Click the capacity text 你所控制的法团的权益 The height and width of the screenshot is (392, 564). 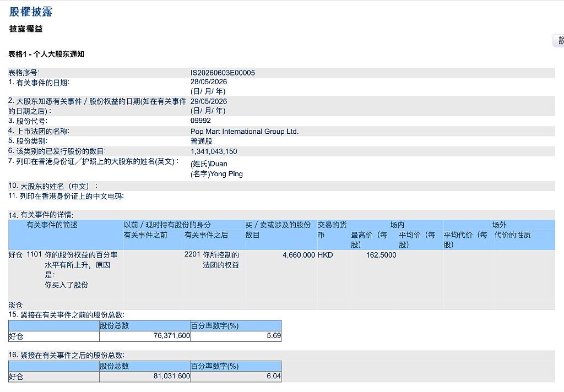coord(221,260)
